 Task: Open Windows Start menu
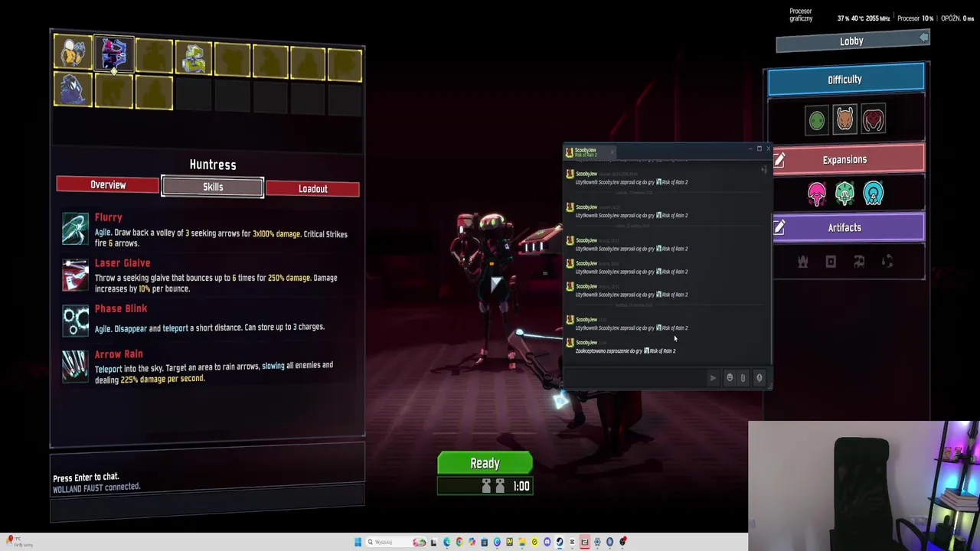pyautogui.click(x=358, y=543)
